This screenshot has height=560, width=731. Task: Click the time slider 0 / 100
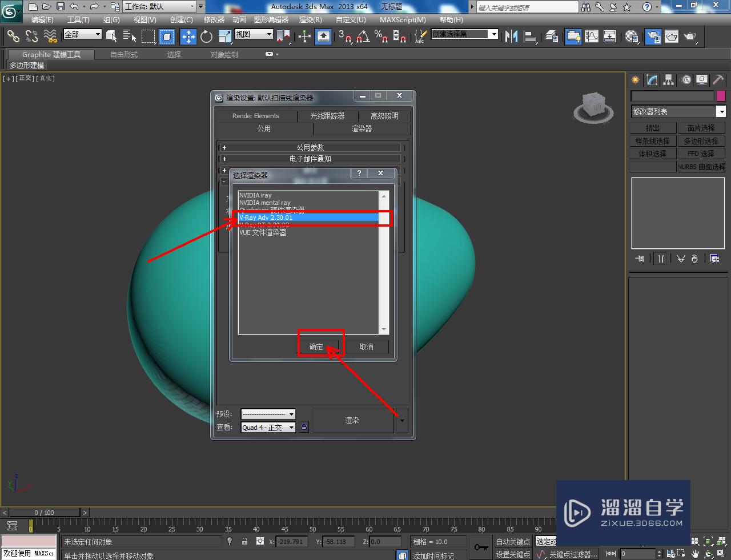pos(45,513)
